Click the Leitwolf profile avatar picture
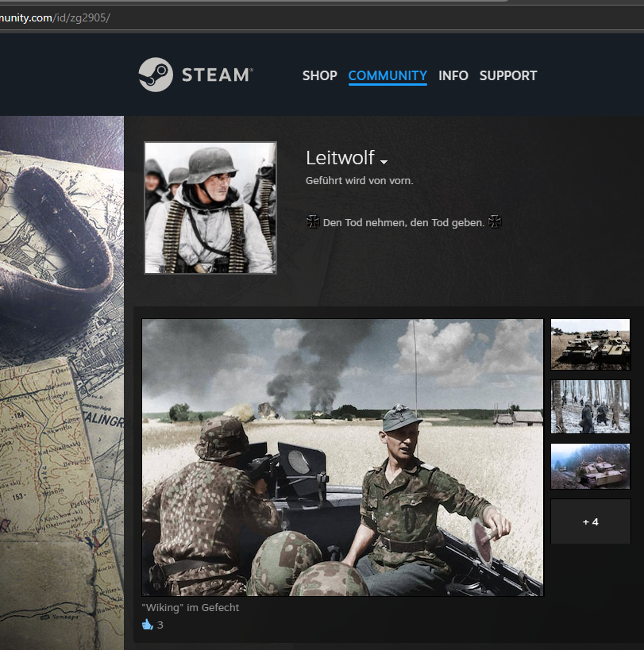Viewport: 644px width, 650px height. (210, 208)
